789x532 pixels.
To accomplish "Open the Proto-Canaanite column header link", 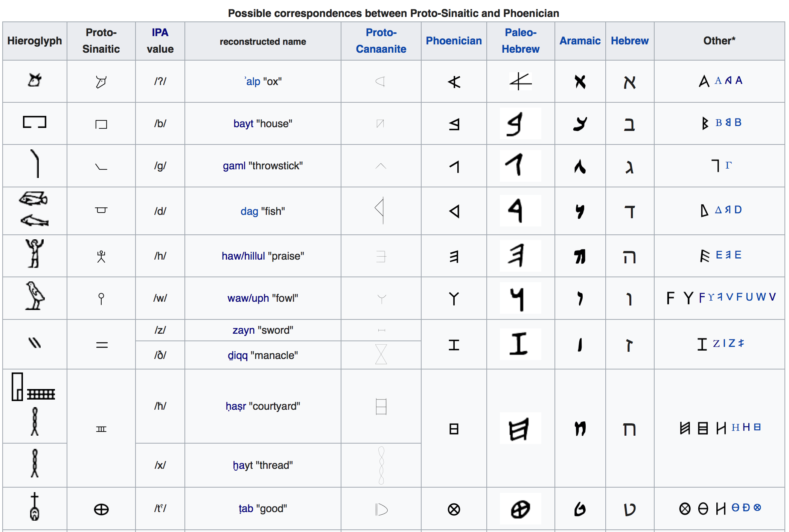I will click(x=381, y=41).
